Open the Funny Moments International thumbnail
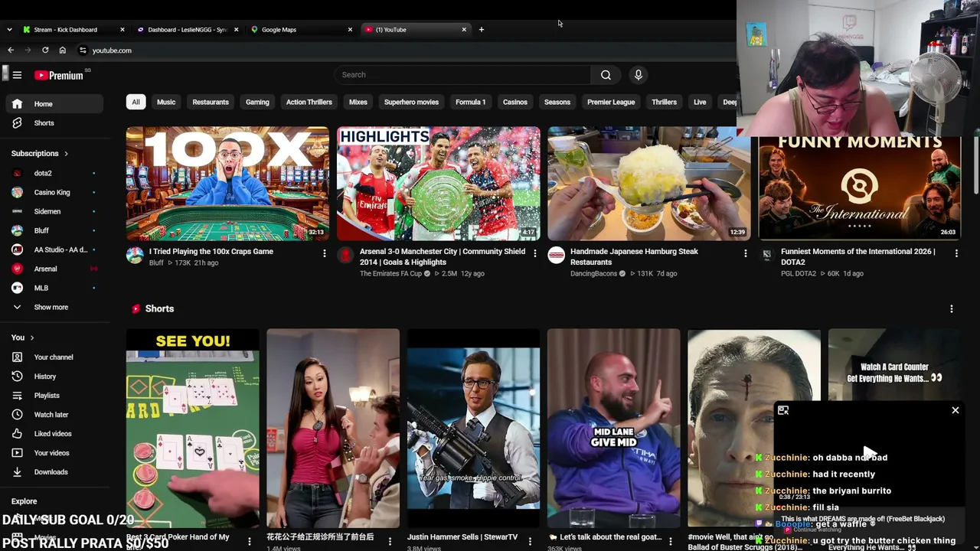The width and height of the screenshot is (980, 551). click(x=859, y=188)
